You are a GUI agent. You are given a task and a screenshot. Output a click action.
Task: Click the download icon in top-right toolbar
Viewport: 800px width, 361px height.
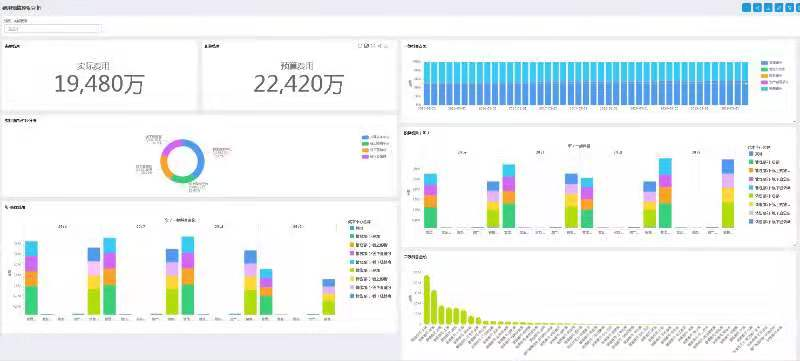pyautogui.click(x=768, y=7)
